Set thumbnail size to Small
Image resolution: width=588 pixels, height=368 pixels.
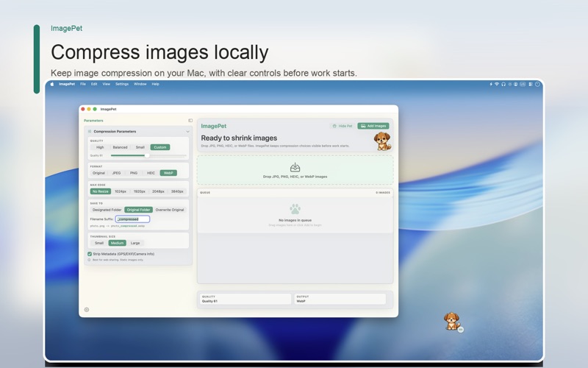click(x=99, y=243)
